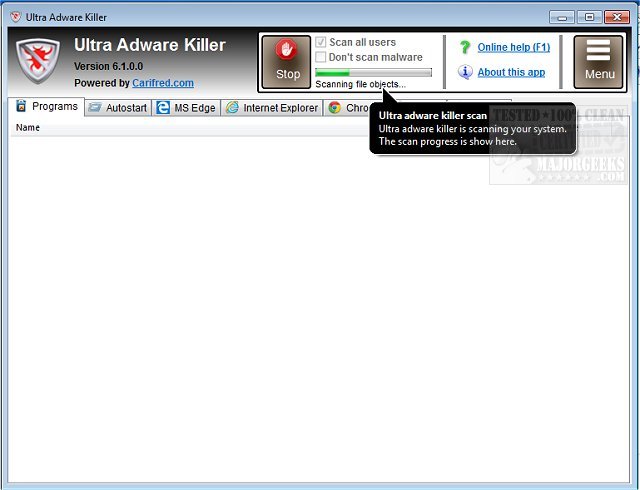Viewport: 640px width, 490px height.
Task: Click the scan progress bar
Action: [x=373, y=73]
